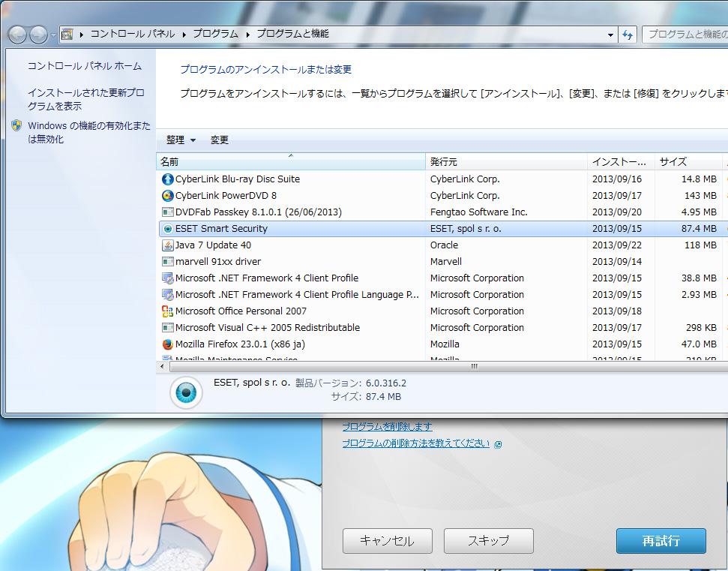Click プログラムを削除します link in background dialog

point(387,426)
